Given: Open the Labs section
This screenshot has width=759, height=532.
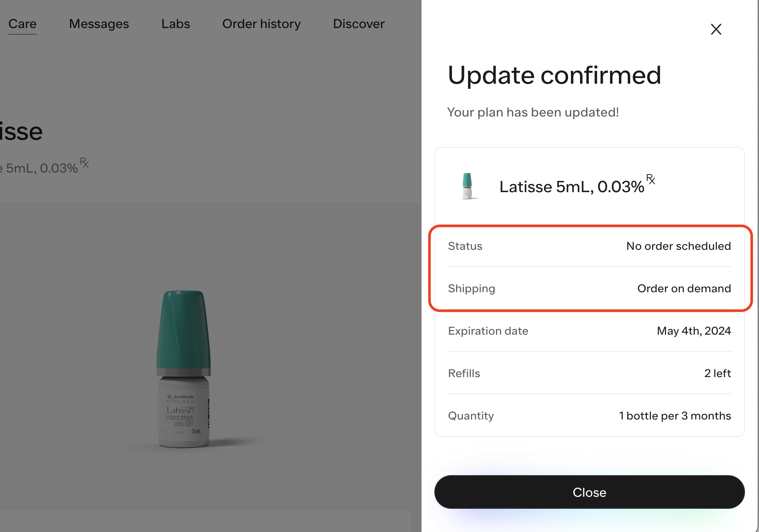Looking at the screenshot, I should click(x=175, y=24).
